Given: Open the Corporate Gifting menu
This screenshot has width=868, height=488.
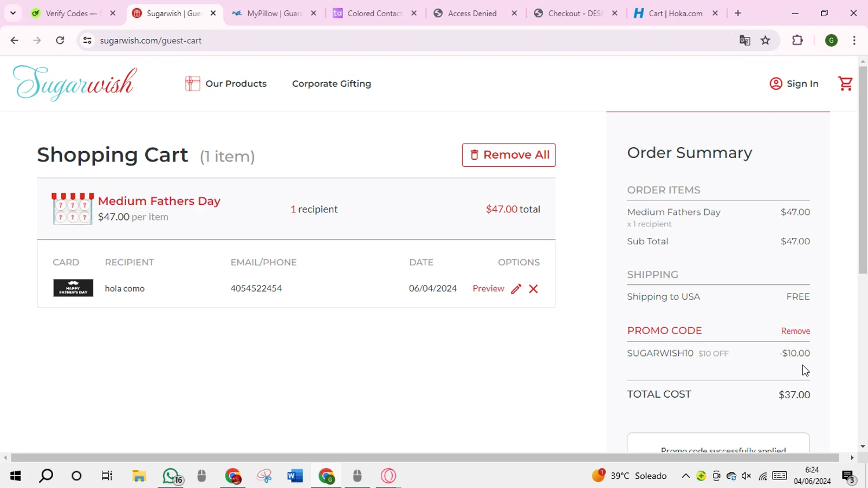Looking at the screenshot, I should (x=332, y=83).
